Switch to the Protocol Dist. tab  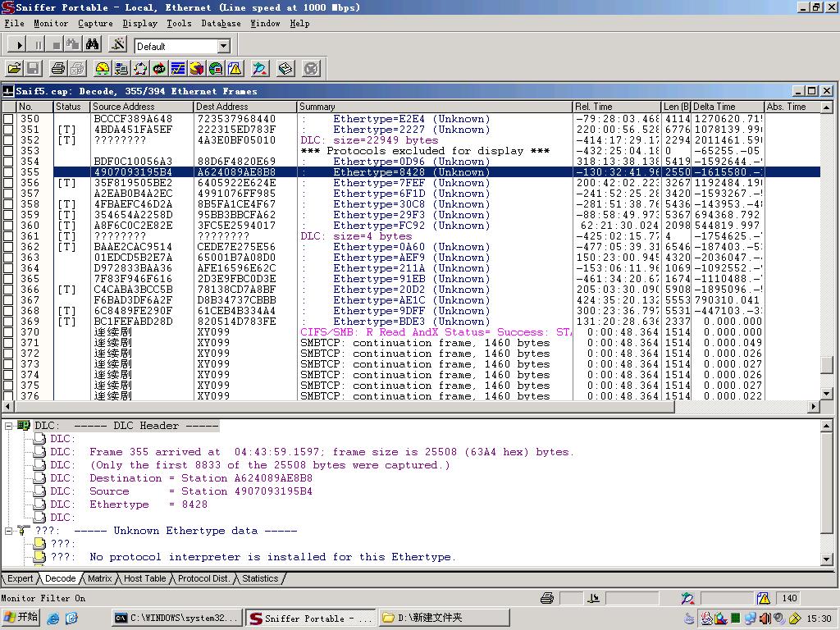pyautogui.click(x=204, y=578)
